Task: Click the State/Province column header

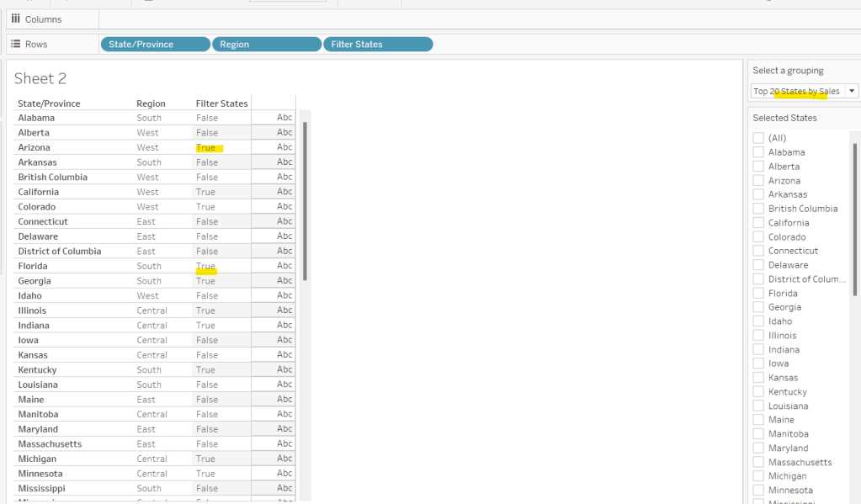Action: (x=49, y=103)
